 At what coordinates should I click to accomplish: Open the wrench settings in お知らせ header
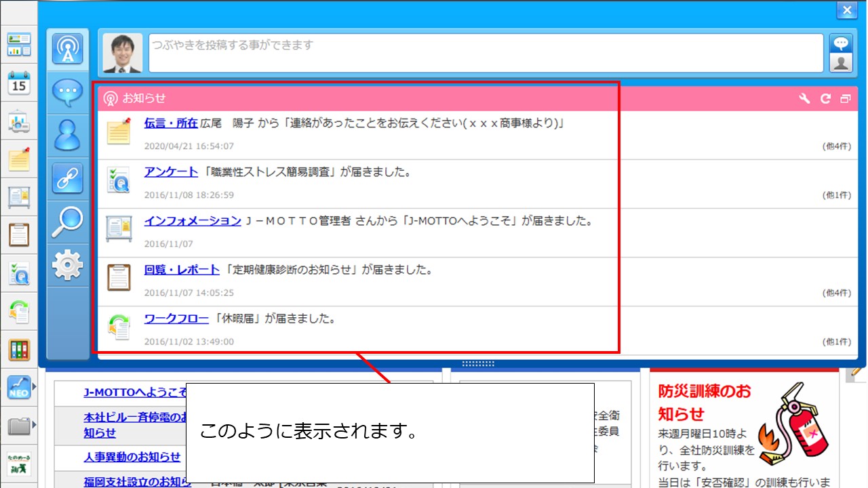tap(805, 98)
